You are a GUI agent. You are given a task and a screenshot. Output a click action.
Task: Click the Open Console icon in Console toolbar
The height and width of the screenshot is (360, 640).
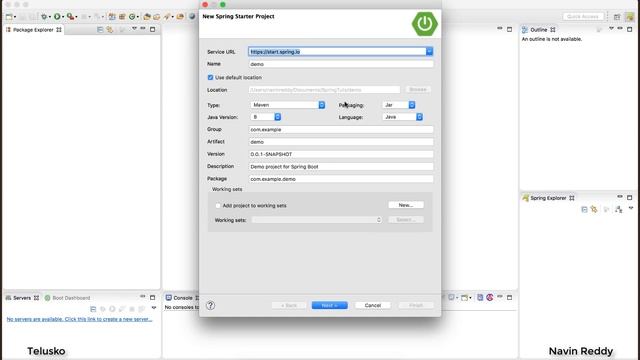point(464,298)
